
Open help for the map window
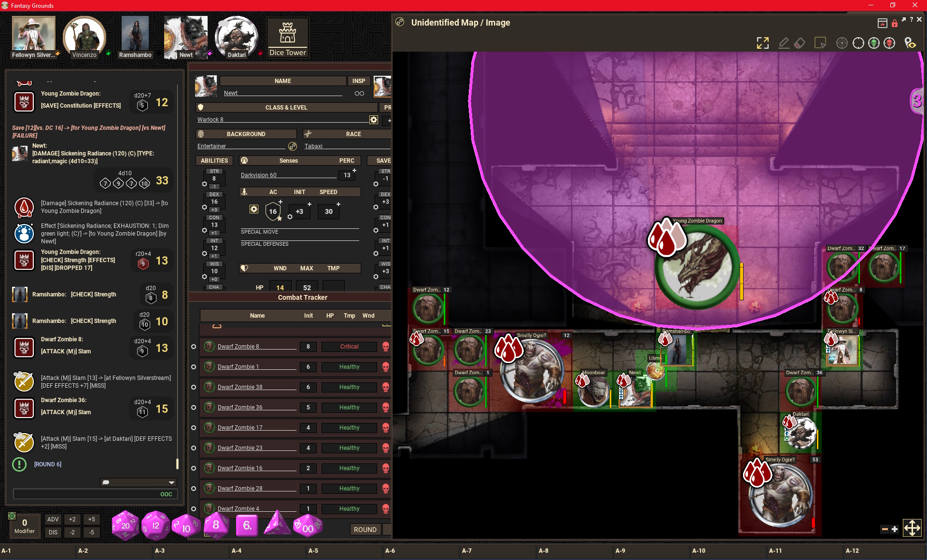tap(912, 19)
